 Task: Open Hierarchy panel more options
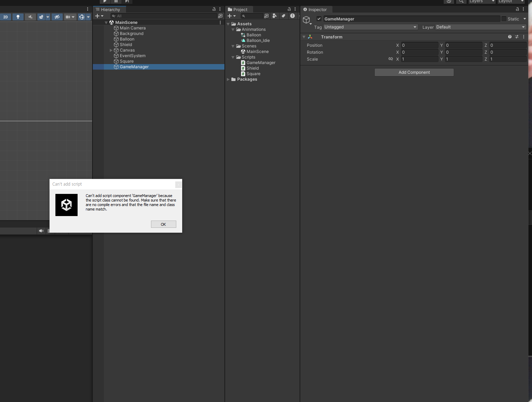(220, 9)
